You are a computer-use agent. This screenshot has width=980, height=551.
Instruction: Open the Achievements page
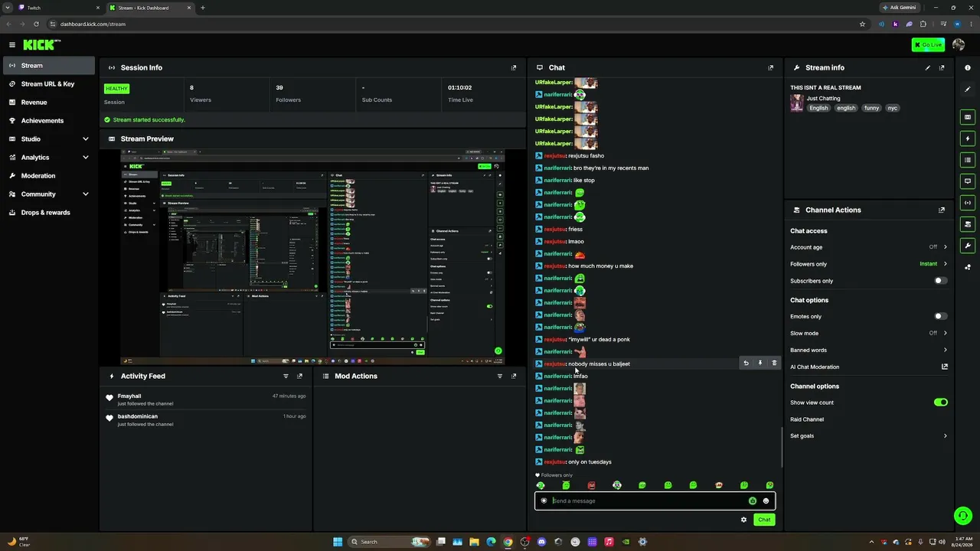pos(49,121)
